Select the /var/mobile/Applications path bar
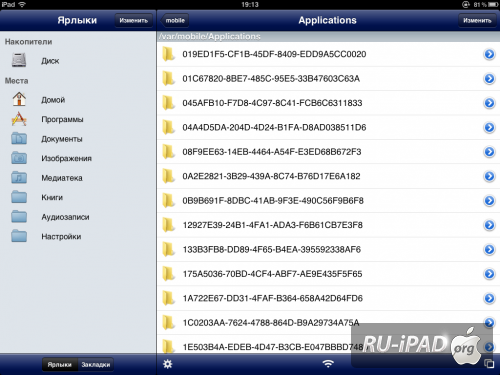The width and height of the screenshot is (500, 375). point(328,36)
